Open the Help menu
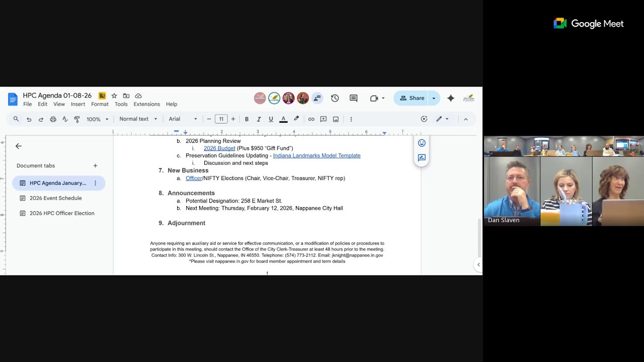644x362 pixels. [x=172, y=104]
